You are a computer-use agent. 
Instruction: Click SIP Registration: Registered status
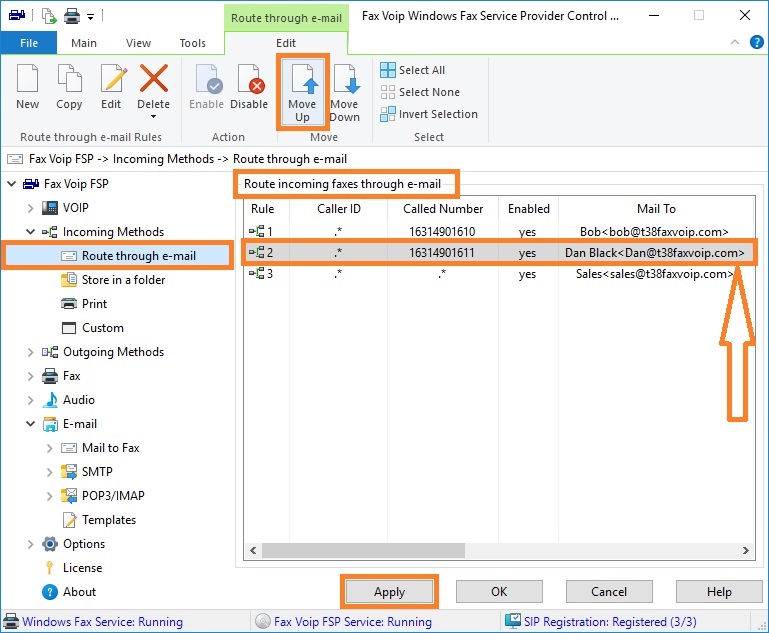tap(601, 622)
